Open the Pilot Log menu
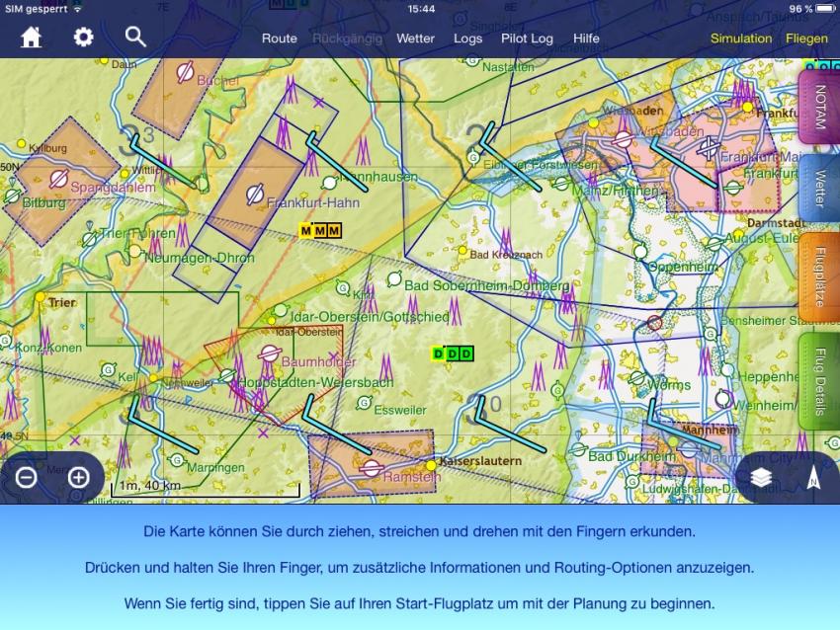The height and width of the screenshot is (630, 840). click(527, 39)
